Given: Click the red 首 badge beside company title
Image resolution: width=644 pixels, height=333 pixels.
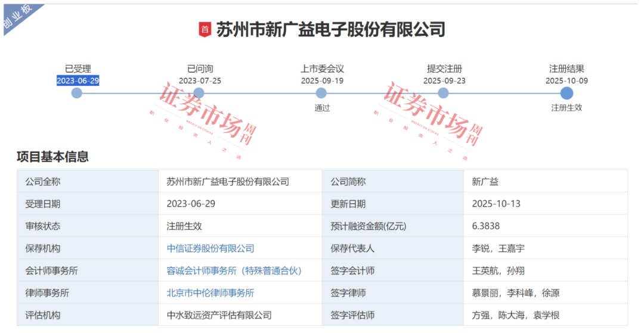Looking at the screenshot, I should 205,29.
